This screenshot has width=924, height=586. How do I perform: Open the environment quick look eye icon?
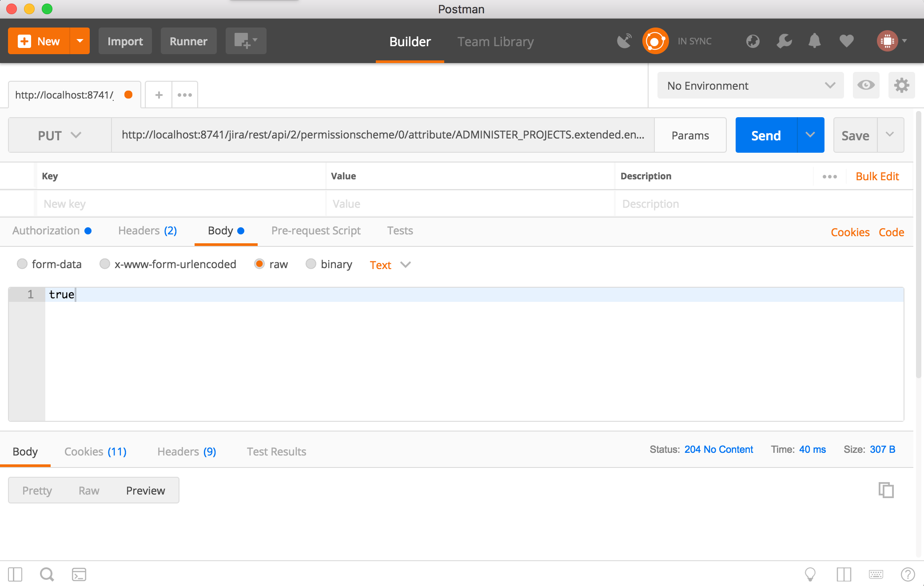point(866,85)
